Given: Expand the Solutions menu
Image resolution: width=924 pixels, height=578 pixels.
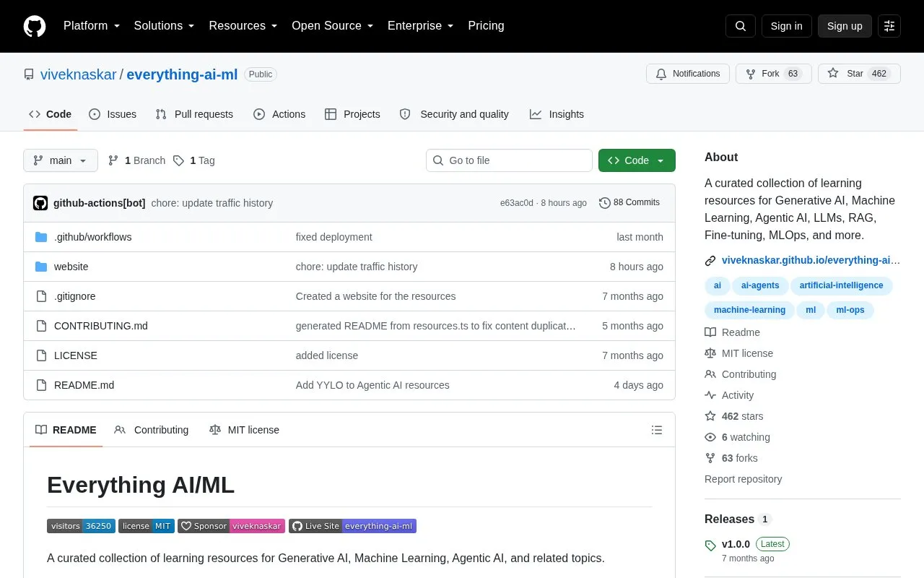Looking at the screenshot, I should [x=164, y=26].
